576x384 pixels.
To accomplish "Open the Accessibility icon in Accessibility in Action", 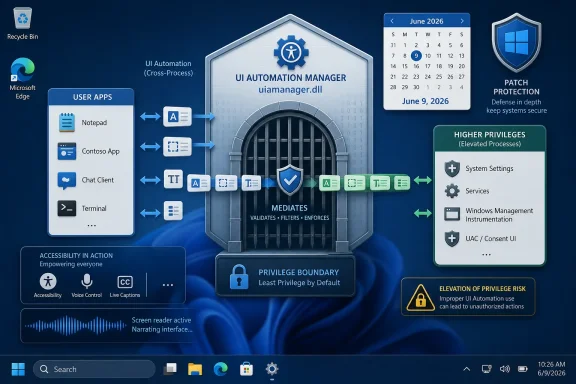I will pos(48,281).
